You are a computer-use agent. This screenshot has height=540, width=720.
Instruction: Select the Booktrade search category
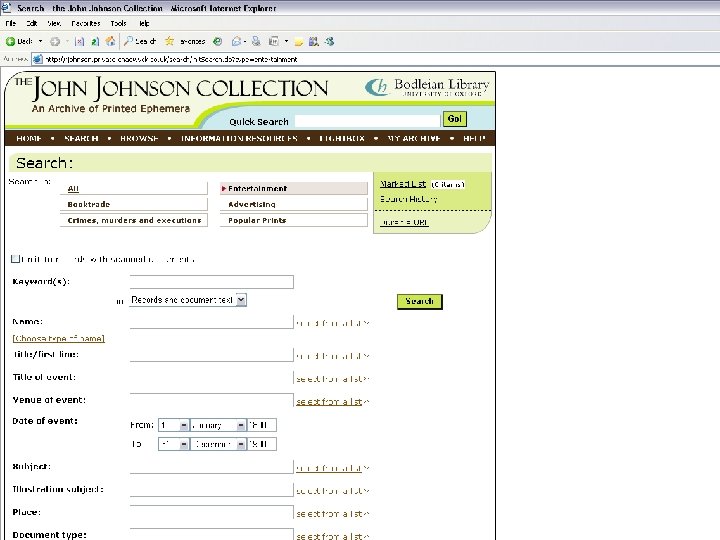134,204
